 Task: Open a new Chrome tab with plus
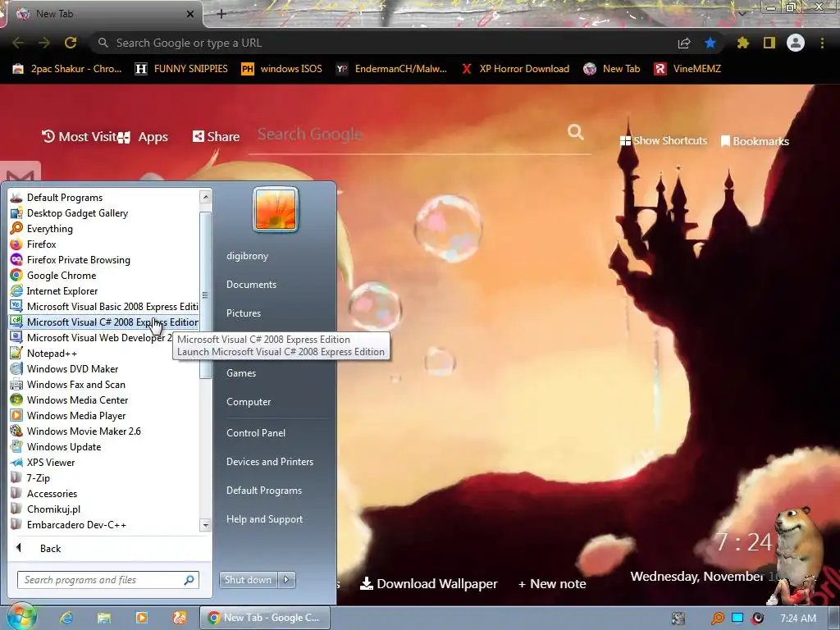pos(221,14)
